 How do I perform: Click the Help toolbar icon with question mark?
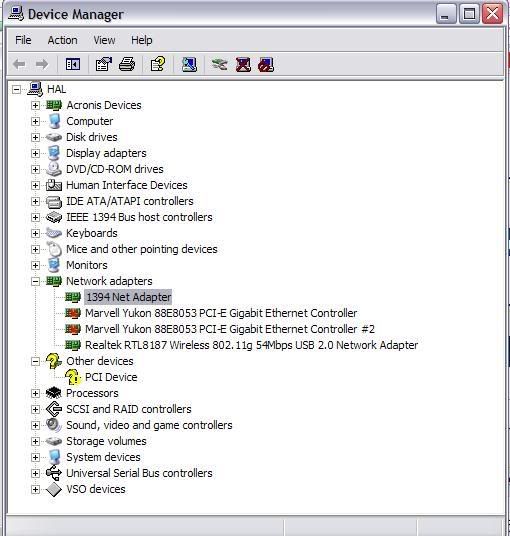[x=158, y=64]
